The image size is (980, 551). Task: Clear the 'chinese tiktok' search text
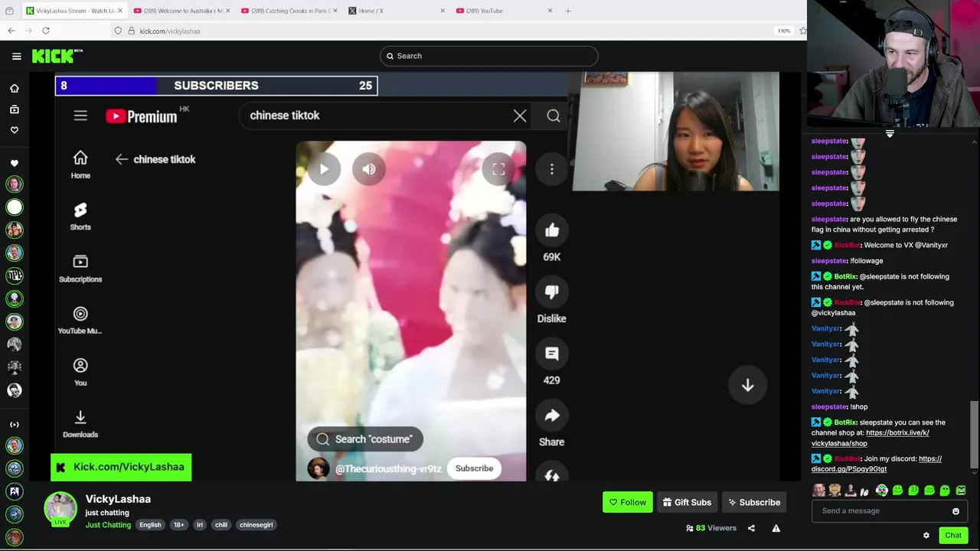pyautogui.click(x=520, y=116)
